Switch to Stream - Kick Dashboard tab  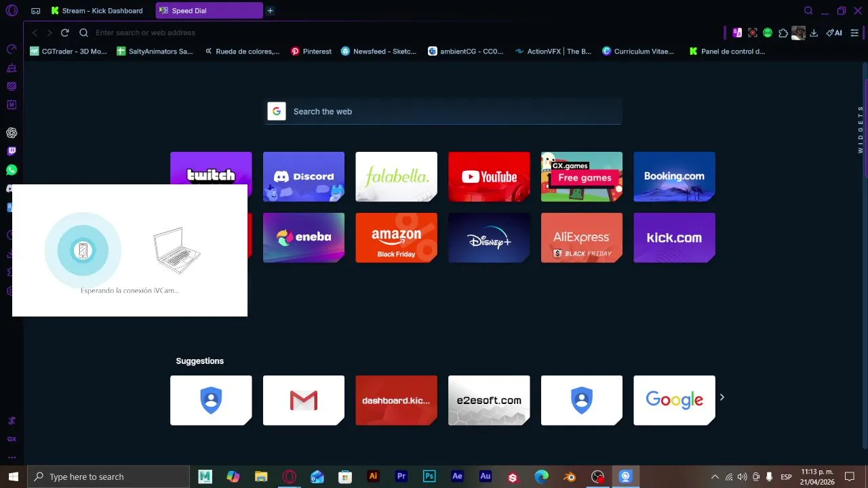point(99,11)
